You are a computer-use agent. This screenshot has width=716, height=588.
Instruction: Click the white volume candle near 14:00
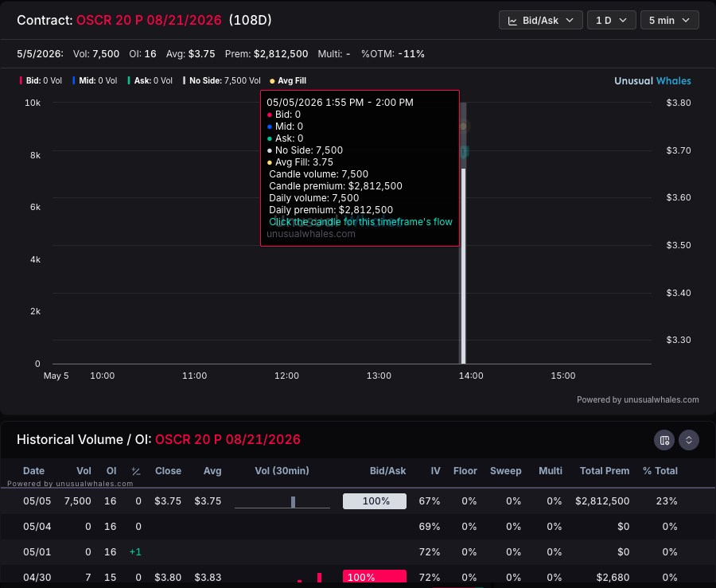[x=463, y=267]
